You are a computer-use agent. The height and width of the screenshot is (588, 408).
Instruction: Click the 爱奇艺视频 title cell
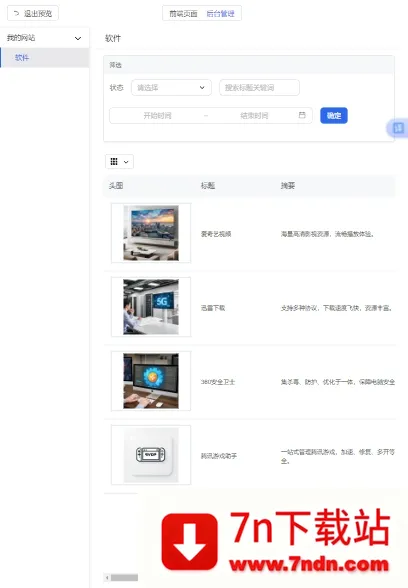[x=216, y=234]
